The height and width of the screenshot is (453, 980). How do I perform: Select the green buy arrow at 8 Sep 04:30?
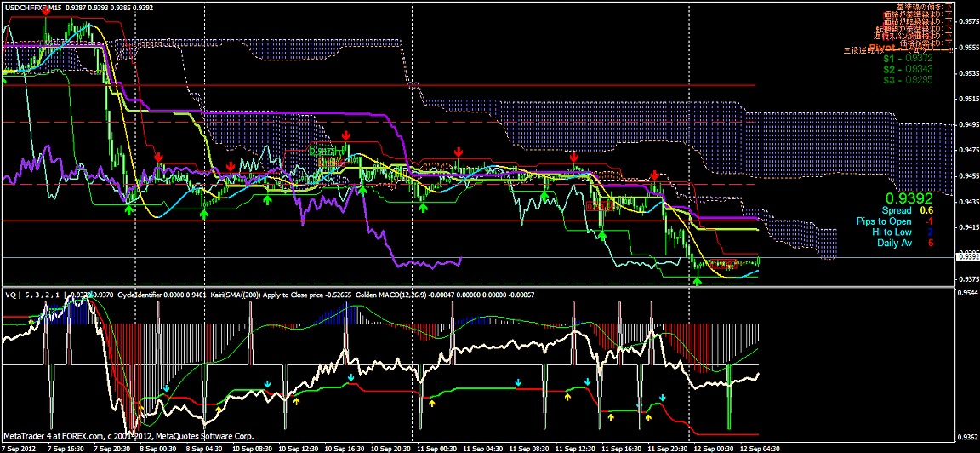click(x=204, y=214)
